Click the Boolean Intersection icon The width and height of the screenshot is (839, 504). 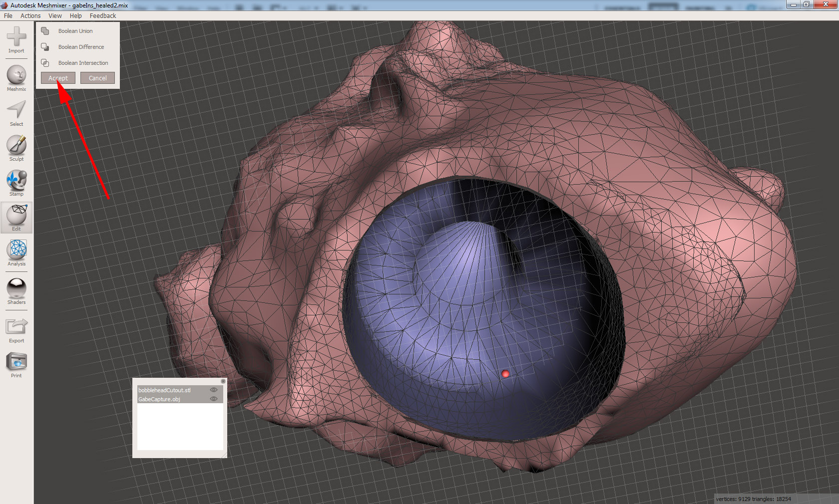(x=45, y=63)
